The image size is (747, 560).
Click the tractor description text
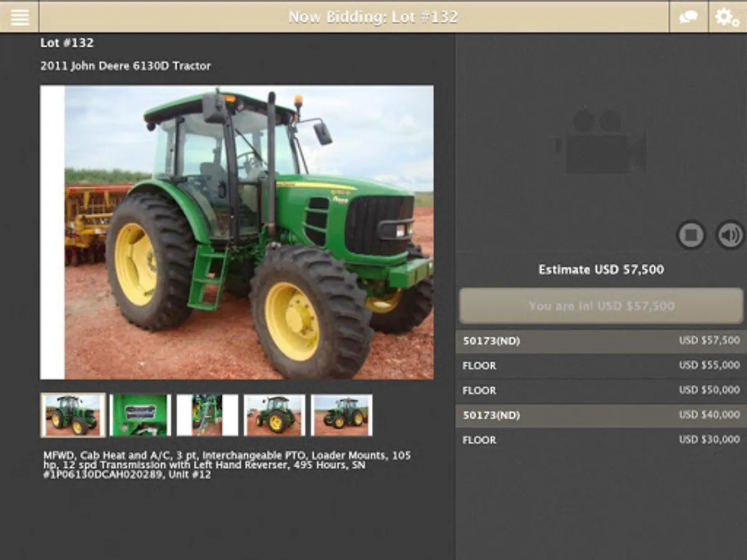point(227,465)
